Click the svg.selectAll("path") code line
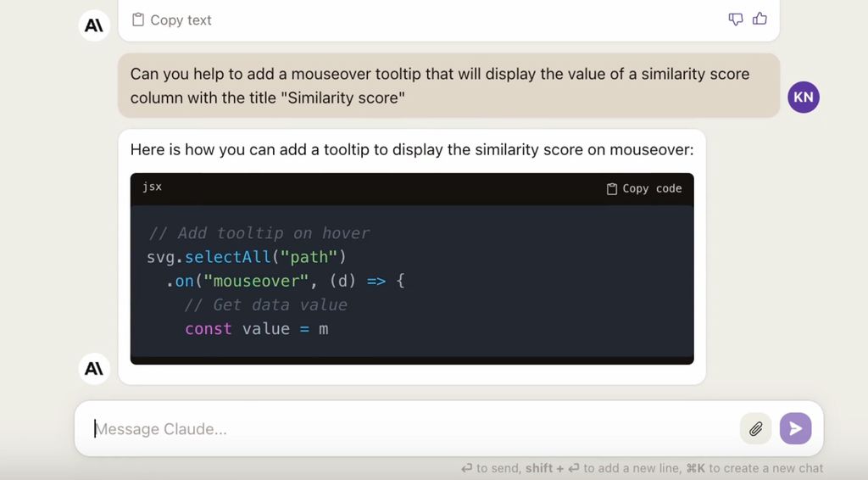The image size is (868, 480). click(247, 256)
